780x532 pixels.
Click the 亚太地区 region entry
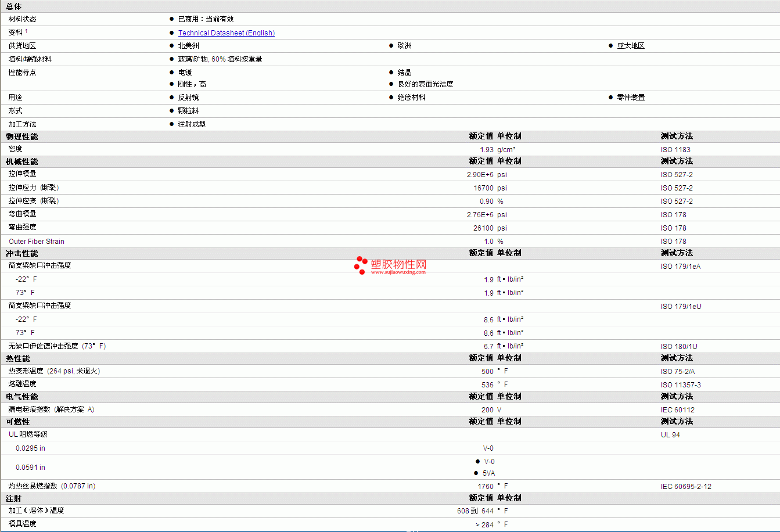[x=631, y=46]
